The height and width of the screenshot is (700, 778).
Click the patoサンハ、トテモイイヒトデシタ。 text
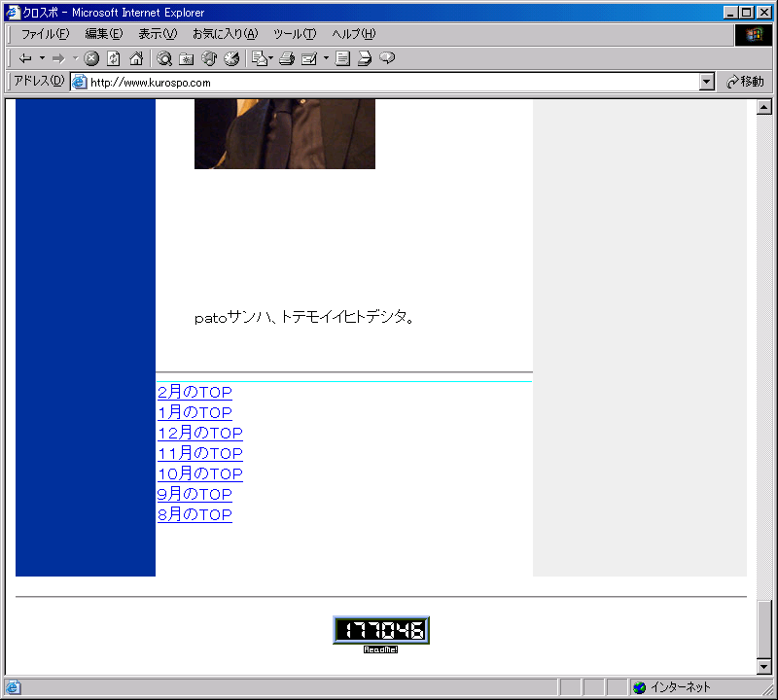[x=304, y=317]
